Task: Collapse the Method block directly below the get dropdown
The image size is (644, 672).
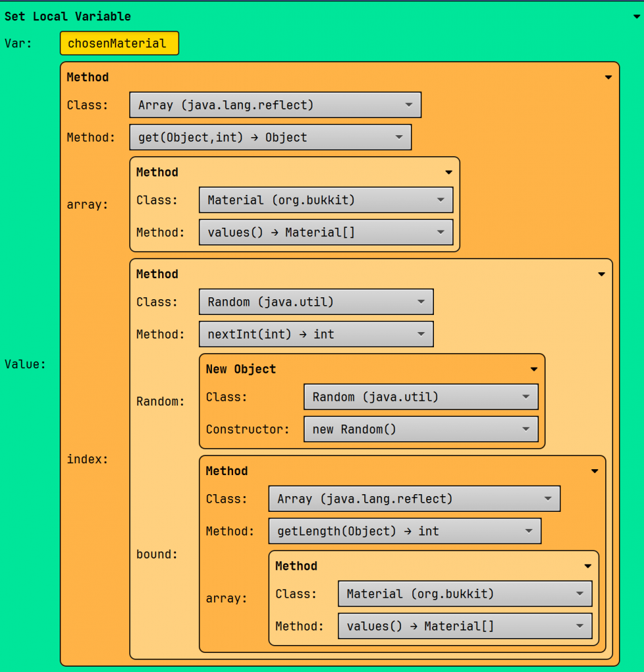Action: (448, 173)
